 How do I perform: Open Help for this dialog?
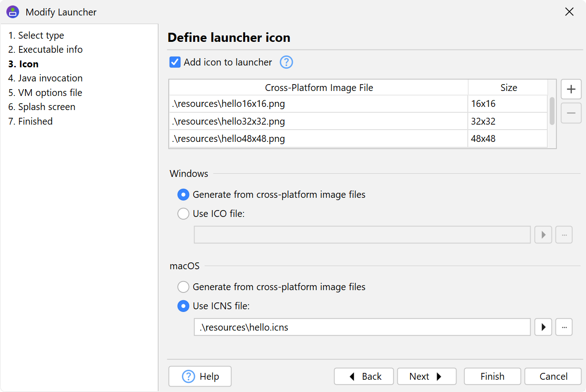(x=200, y=377)
